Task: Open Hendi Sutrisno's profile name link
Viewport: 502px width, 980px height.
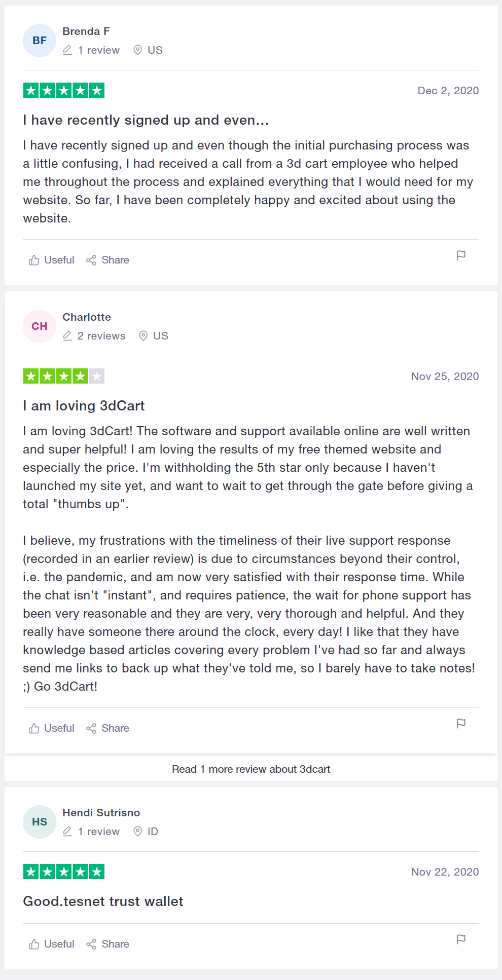Action: [101, 813]
